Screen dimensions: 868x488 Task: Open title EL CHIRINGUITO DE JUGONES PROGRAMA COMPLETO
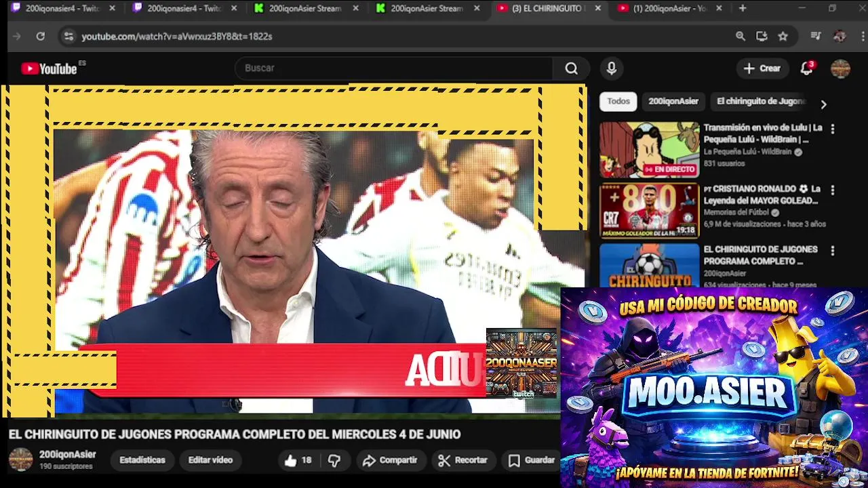tap(760, 255)
